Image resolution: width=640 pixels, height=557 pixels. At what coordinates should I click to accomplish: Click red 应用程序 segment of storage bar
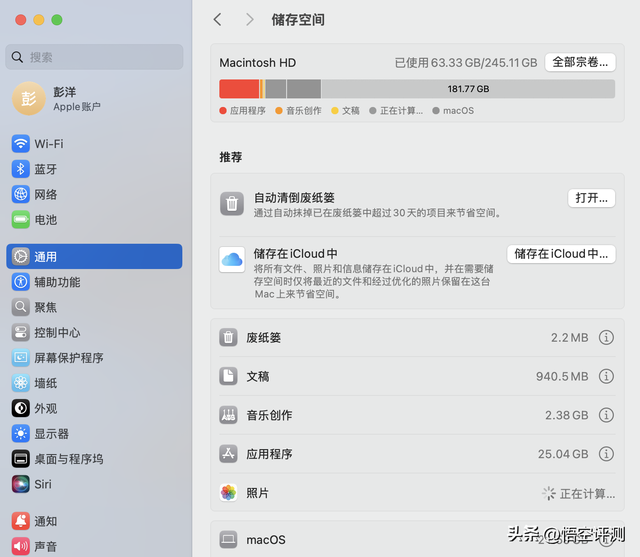[239, 89]
